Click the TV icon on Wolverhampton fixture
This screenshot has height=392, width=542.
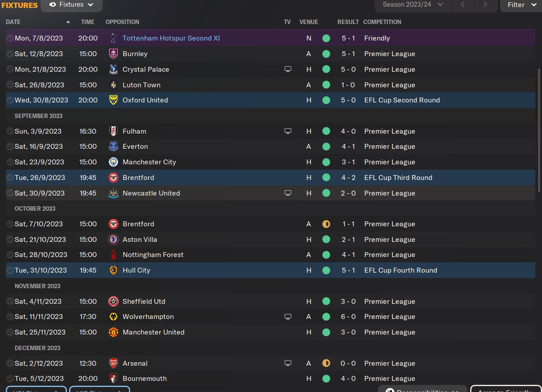[x=288, y=317]
